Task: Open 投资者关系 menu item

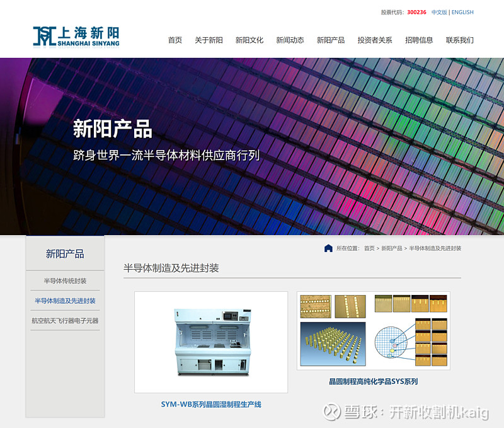Action: [375, 40]
